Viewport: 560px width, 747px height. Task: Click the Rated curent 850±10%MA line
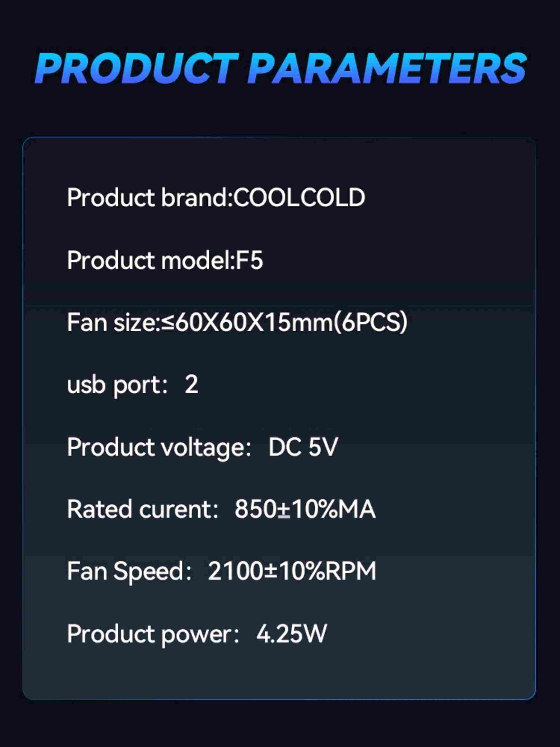(x=221, y=509)
